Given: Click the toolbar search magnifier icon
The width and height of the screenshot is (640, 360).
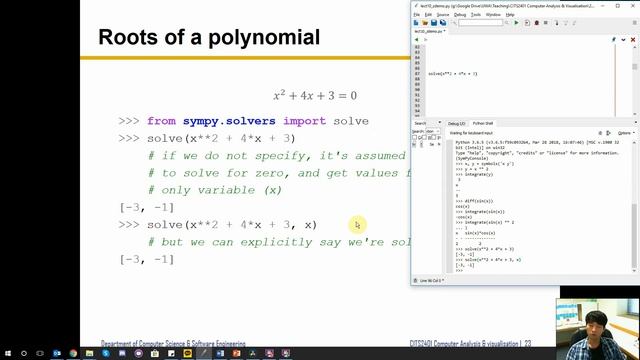Looking at the screenshot, I should (x=507, y=23).
